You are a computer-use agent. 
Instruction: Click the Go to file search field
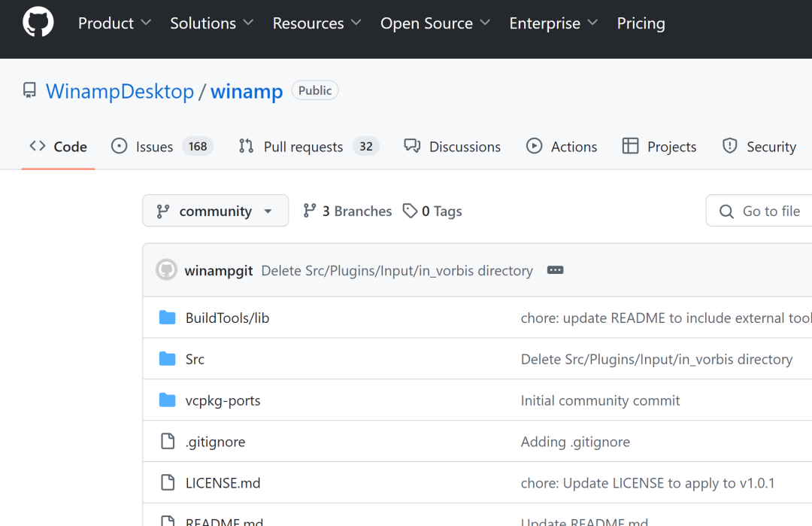coord(759,211)
